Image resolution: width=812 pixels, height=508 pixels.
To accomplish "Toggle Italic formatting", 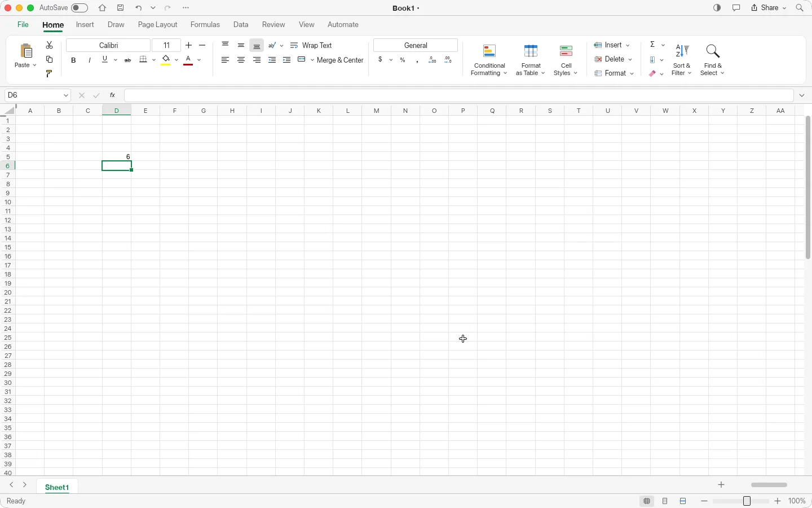I will coord(90,60).
